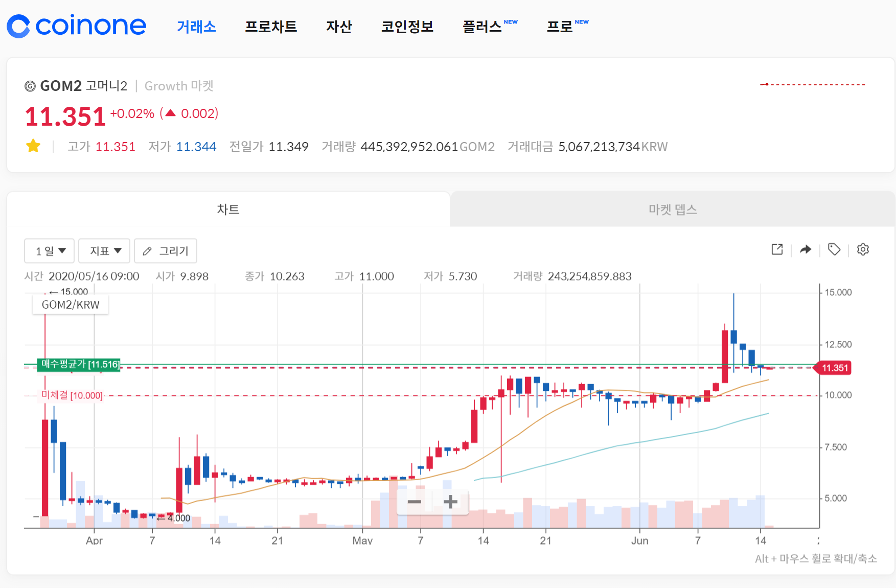
Task: Click the 그리기 draw button
Action: (166, 251)
